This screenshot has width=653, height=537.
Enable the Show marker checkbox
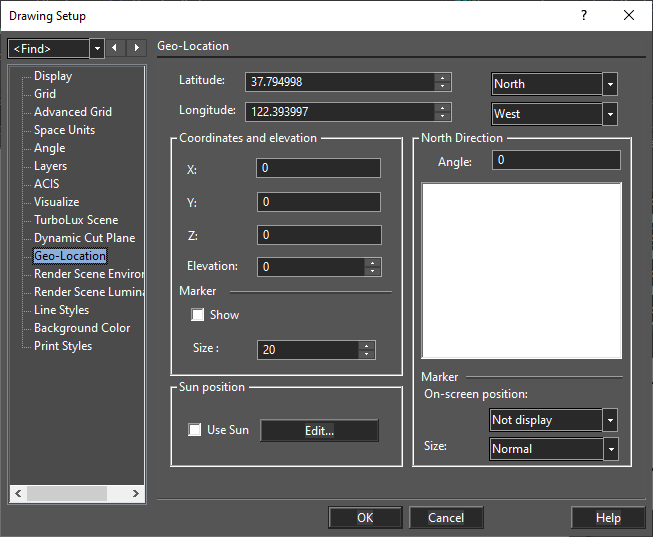point(197,315)
